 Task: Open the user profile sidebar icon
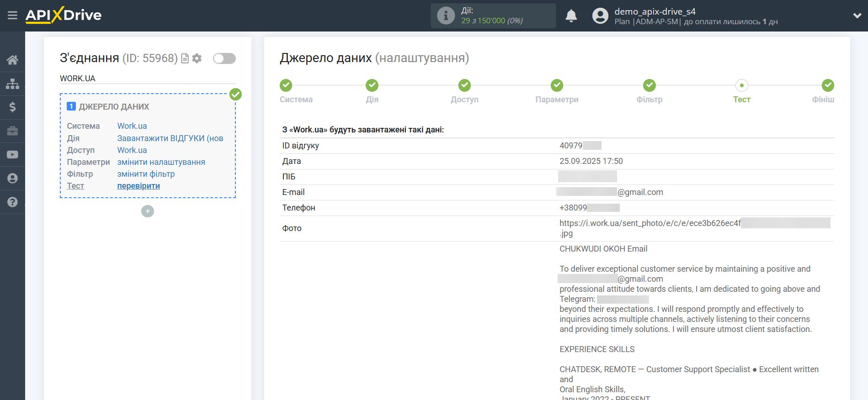(x=12, y=179)
